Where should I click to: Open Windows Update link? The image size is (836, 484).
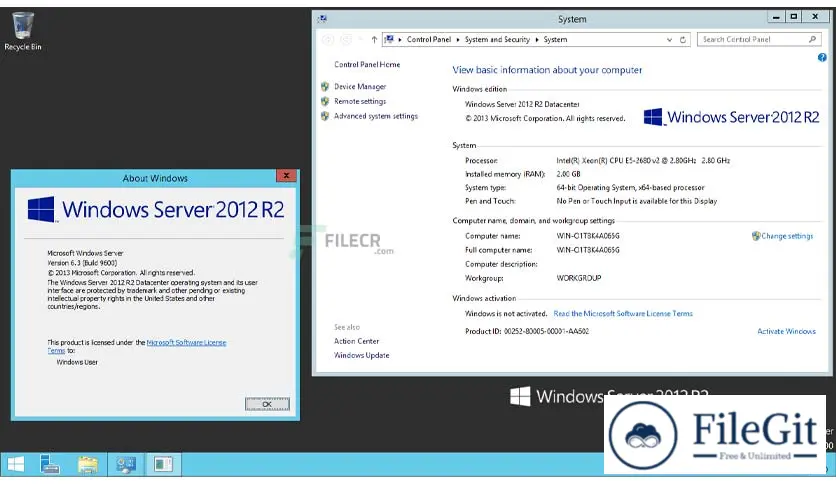click(x=361, y=355)
